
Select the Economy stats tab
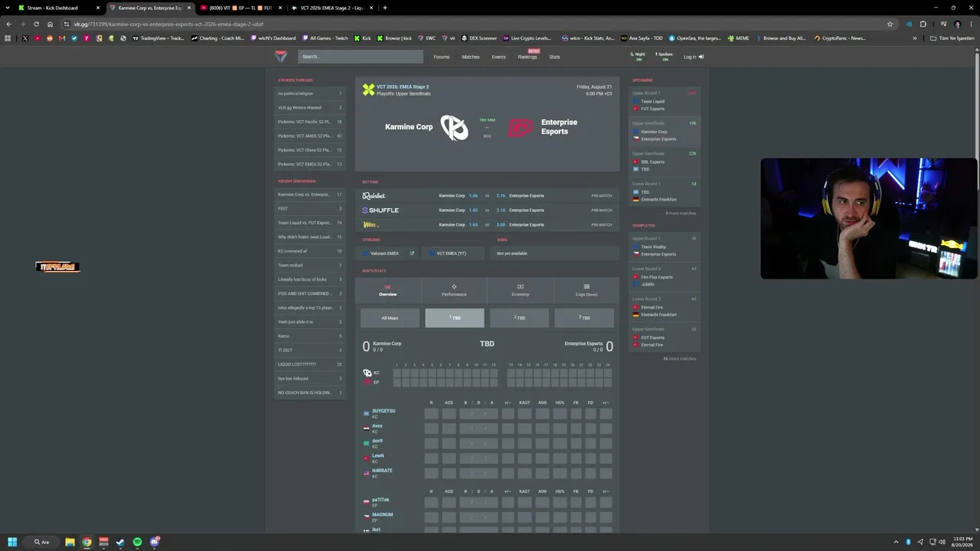(x=520, y=290)
